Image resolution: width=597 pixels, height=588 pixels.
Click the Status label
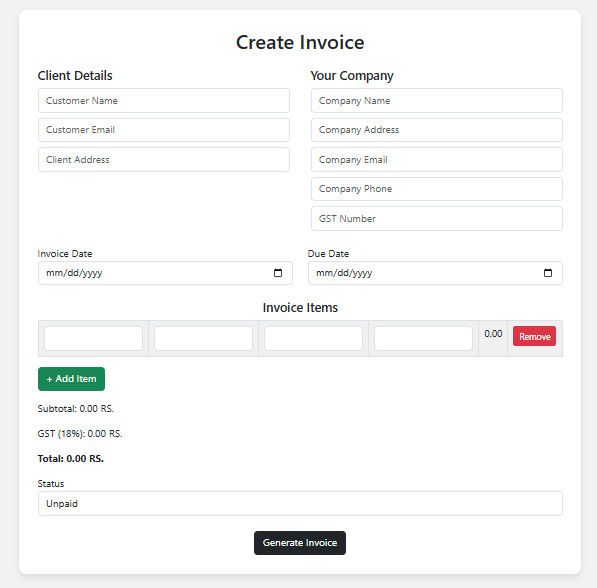(x=51, y=484)
